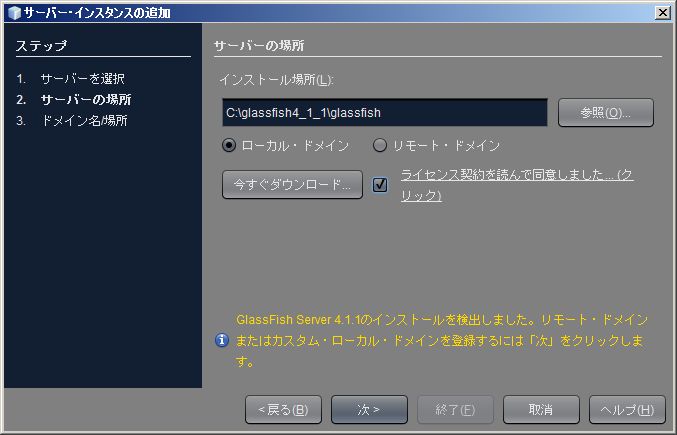Open the license agreement link

pyautogui.click(x=517, y=185)
